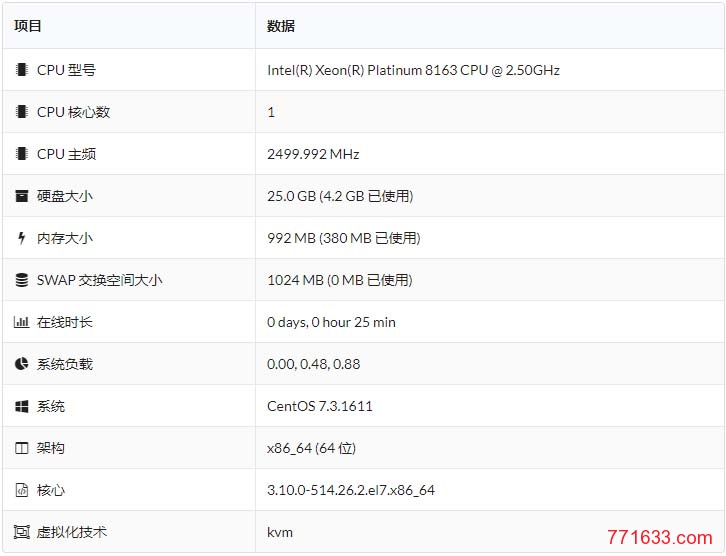Click the lightning bolt icon beside 内存大小
Image resolution: width=726 pixels, height=556 pixels.
[21, 238]
